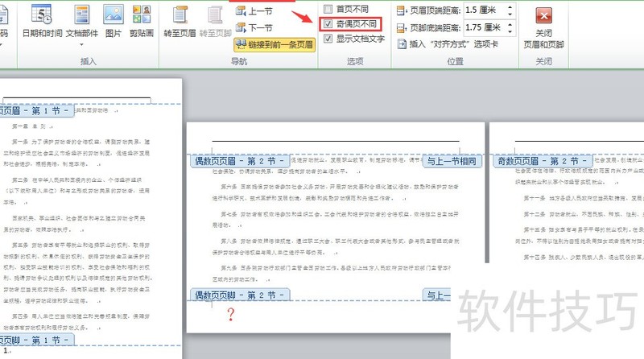Image resolution: width=644 pixels, height=359 pixels.
Task: Click 偶数页页脚 - 第 2 节 footer tag
Action: tap(240, 295)
